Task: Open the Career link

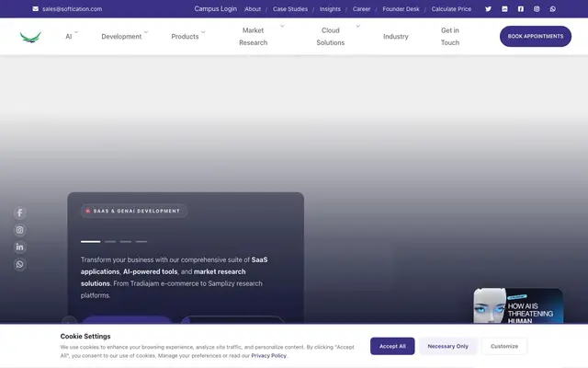Action: 361,9
